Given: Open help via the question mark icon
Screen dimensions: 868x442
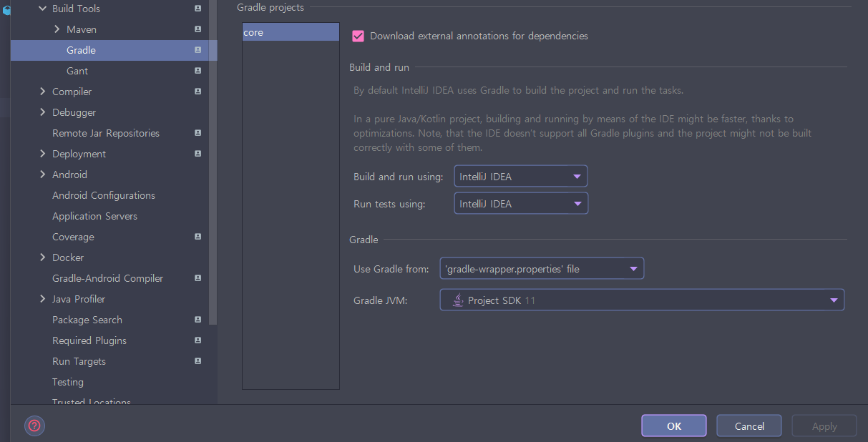Looking at the screenshot, I should click(x=34, y=426).
